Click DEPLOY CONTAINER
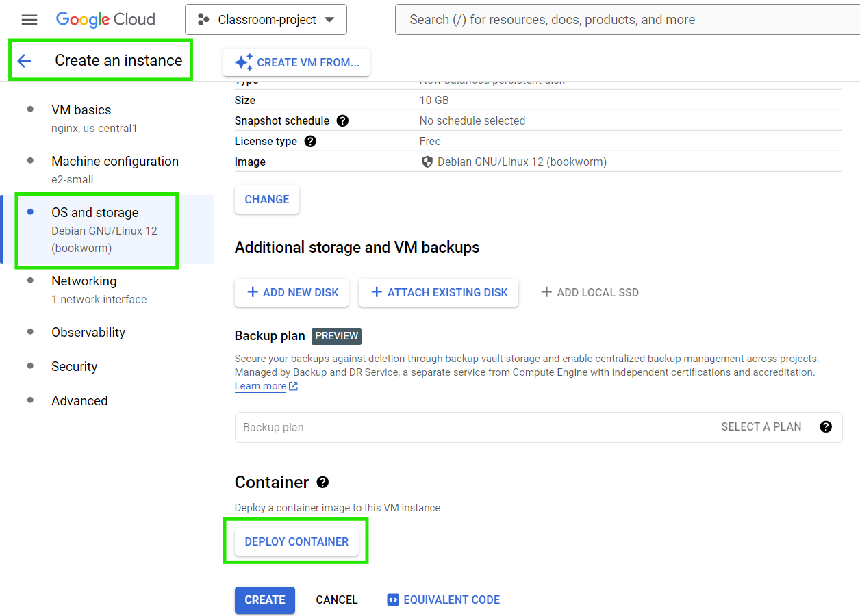The image size is (860, 616). coord(296,541)
